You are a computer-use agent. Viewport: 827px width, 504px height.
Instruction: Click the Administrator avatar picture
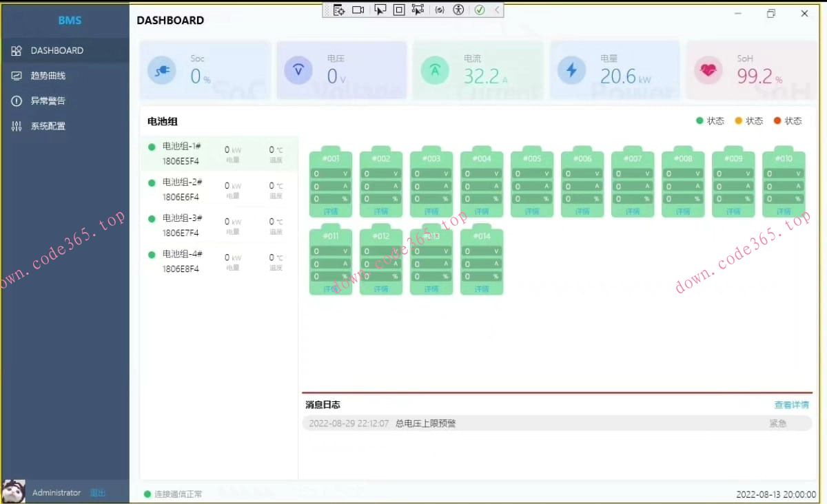point(14,492)
